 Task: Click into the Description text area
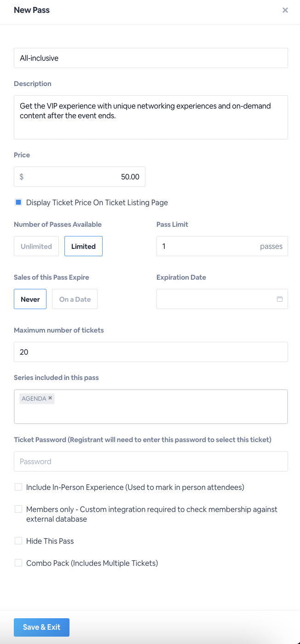click(151, 117)
